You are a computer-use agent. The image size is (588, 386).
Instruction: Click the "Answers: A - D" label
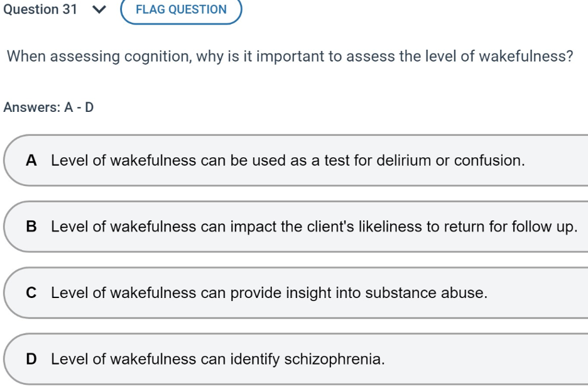pyautogui.click(x=48, y=107)
